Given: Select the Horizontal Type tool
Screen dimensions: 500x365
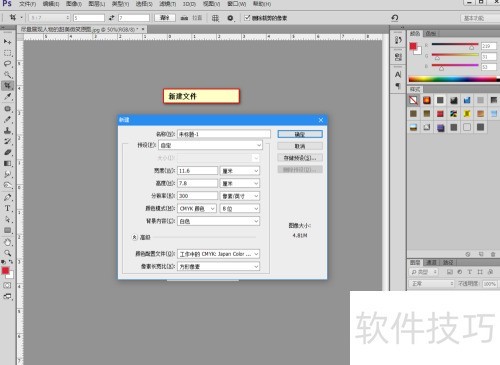Looking at the screenshot, I should 7,208.
